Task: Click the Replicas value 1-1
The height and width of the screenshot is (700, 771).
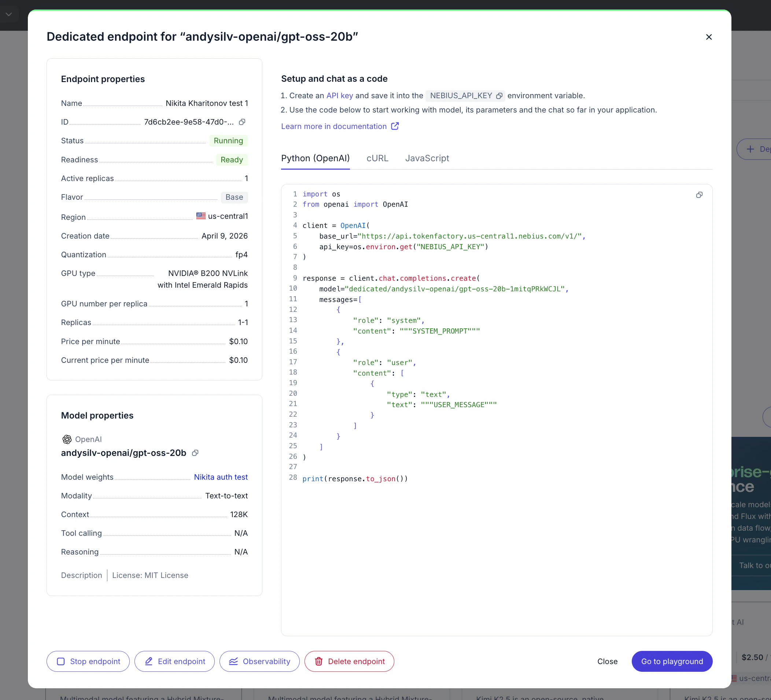Action: [x=243, y=323]
